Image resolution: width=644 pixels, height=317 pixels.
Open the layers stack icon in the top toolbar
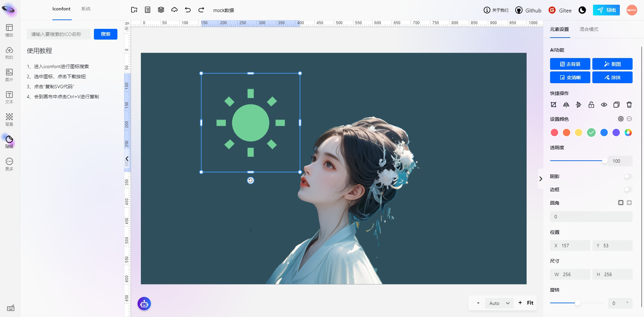161,10
